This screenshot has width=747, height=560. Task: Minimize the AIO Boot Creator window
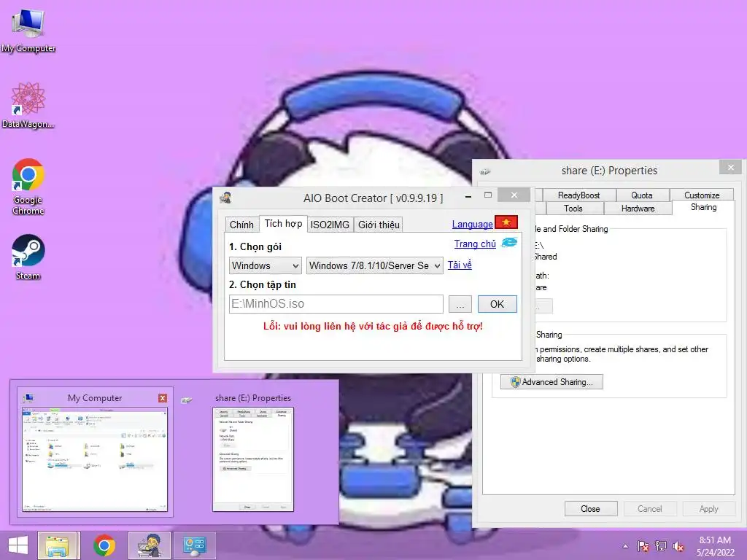pos(468,195)
